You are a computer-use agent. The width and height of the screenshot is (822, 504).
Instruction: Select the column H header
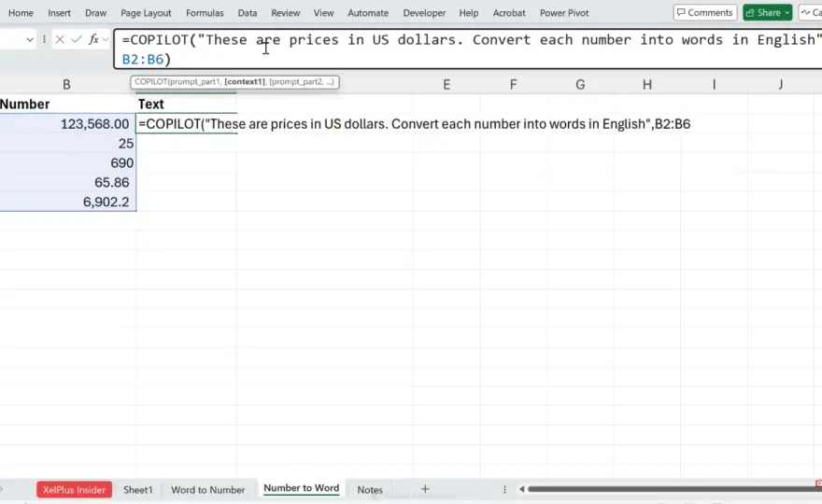[647, 84]
